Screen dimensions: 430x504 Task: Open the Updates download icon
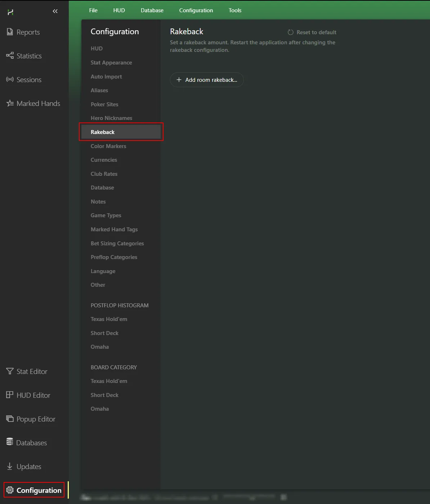pyautogui.click(x=10, y=467)
